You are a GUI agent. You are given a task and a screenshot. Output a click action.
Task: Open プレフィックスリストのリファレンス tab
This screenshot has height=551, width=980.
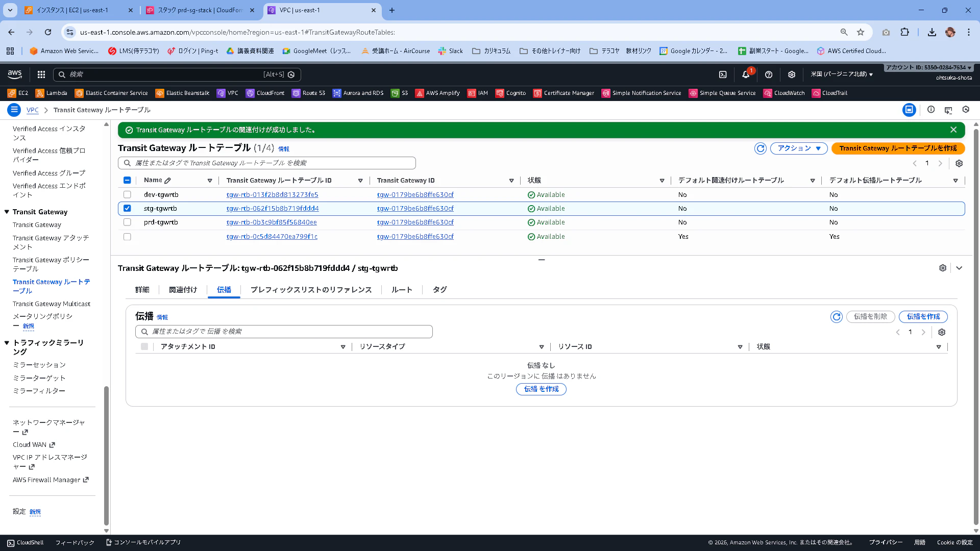[311, 290]
